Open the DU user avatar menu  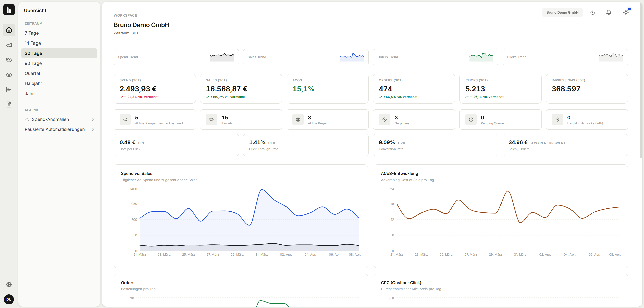(x=9, y=299)
